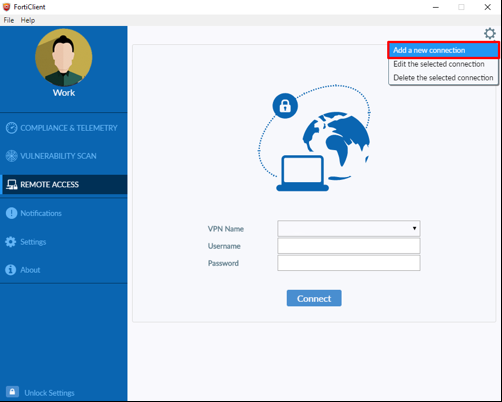Image resolution: width=502 pixels, height=402 pixels.
Task: Expand the VPN Name dropdown arrow
Action: (x=414, y=228)
